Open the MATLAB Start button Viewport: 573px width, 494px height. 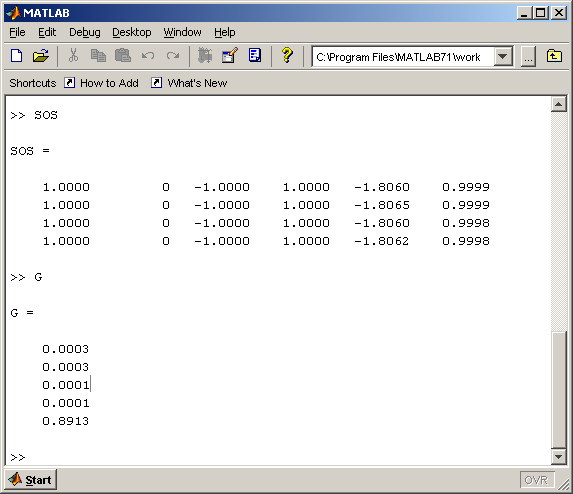(31, 479)
